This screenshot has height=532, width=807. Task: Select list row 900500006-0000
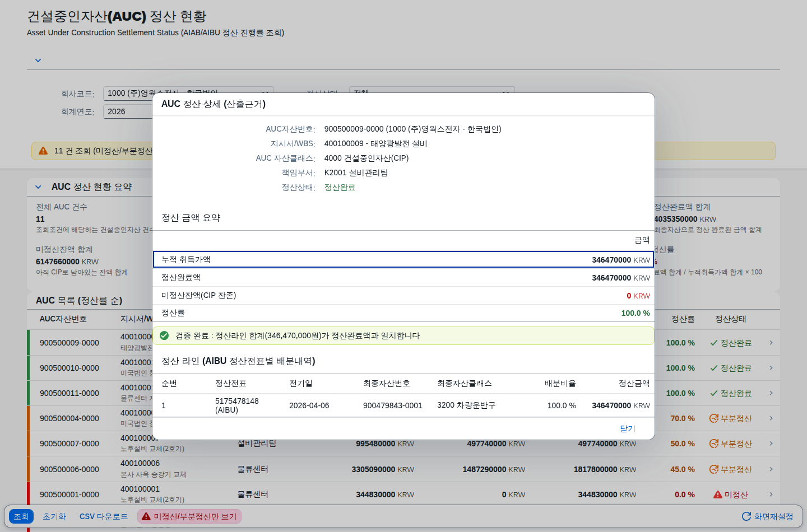point(403,469)
